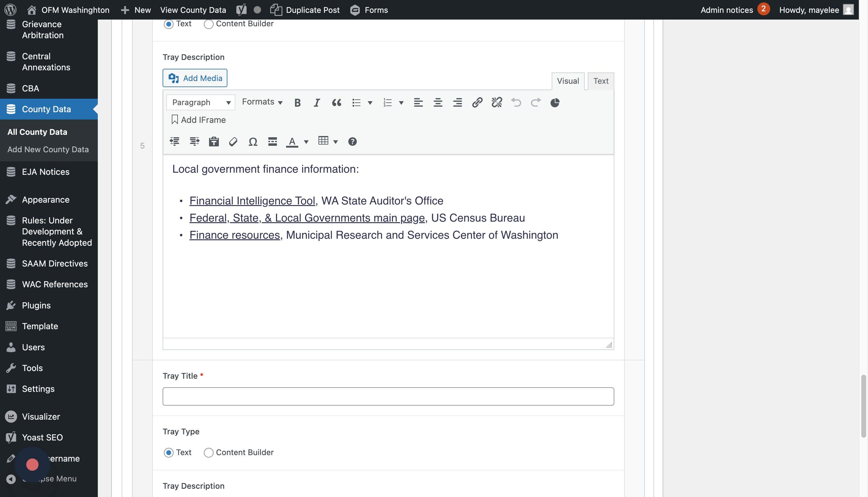Open Add New County Data submenu item
This screenshot has height=497, width=868.
48,149
